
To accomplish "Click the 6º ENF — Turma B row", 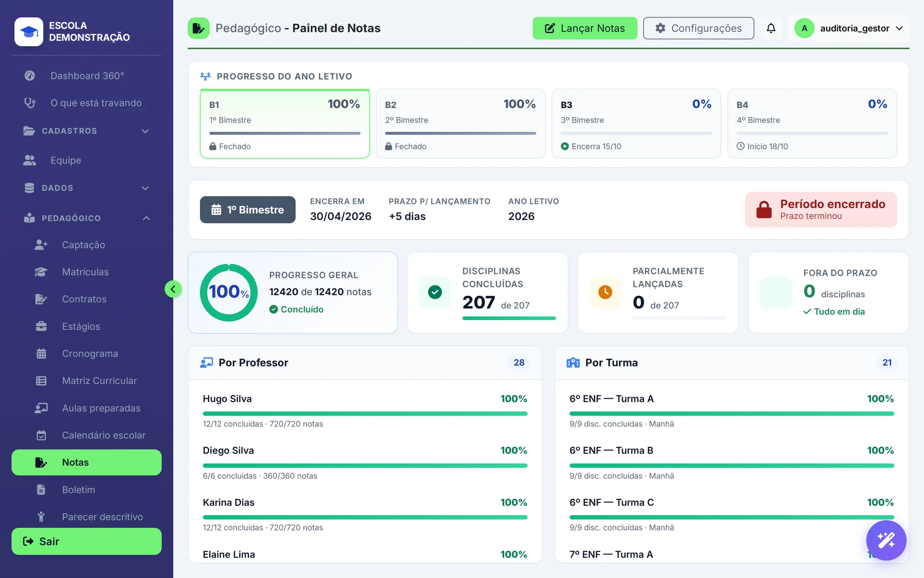I will tap(732, 463).
